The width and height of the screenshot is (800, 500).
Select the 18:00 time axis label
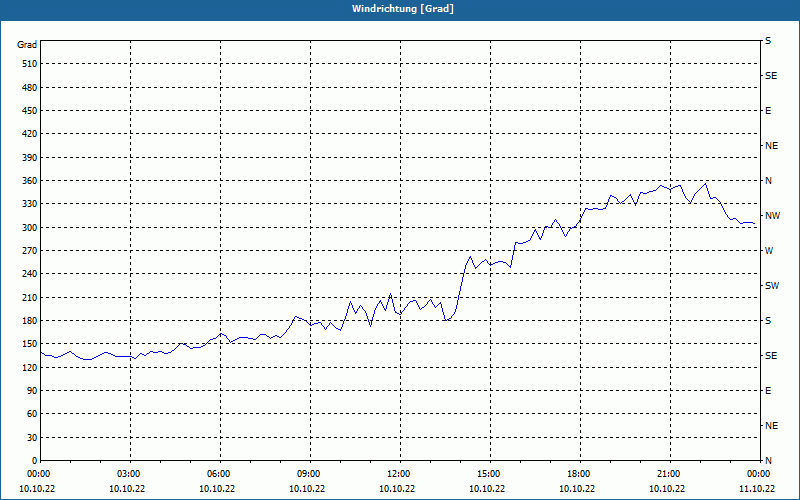pos(580,473)
